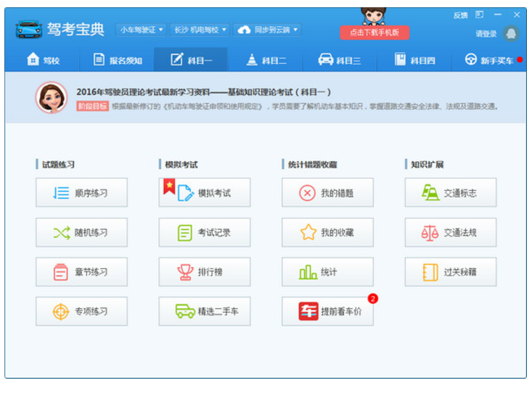Open 交通法规 scales icon
The image size is (532, 399).
[430, 233]
